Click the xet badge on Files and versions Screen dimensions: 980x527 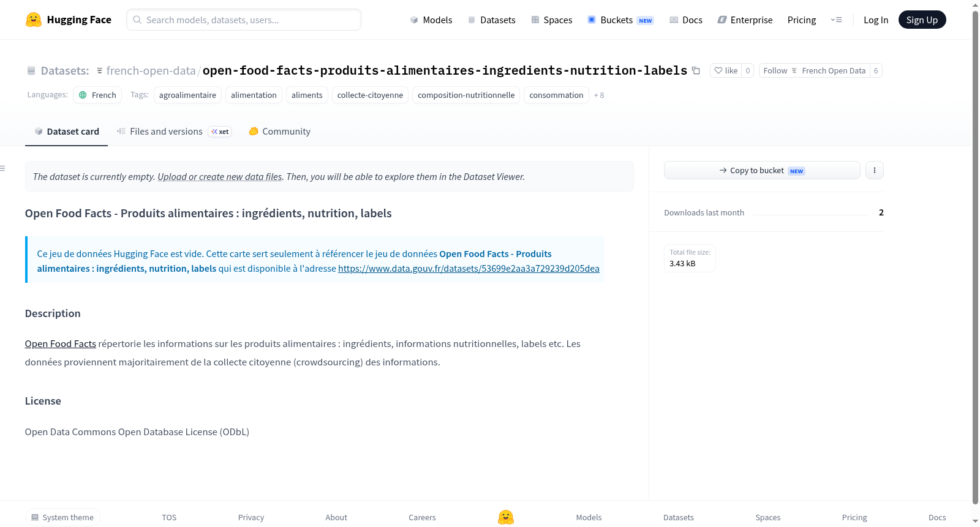click(x=220, y=132)
